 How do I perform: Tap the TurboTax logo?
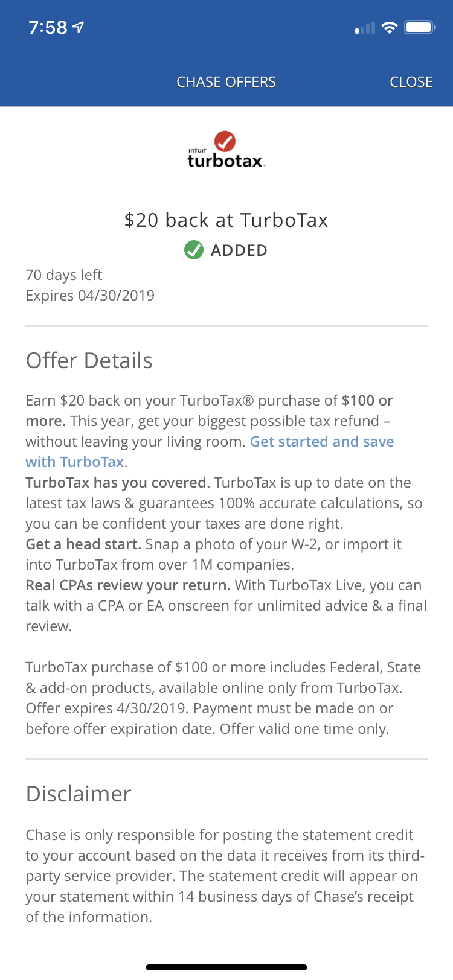tap(226, 150)
